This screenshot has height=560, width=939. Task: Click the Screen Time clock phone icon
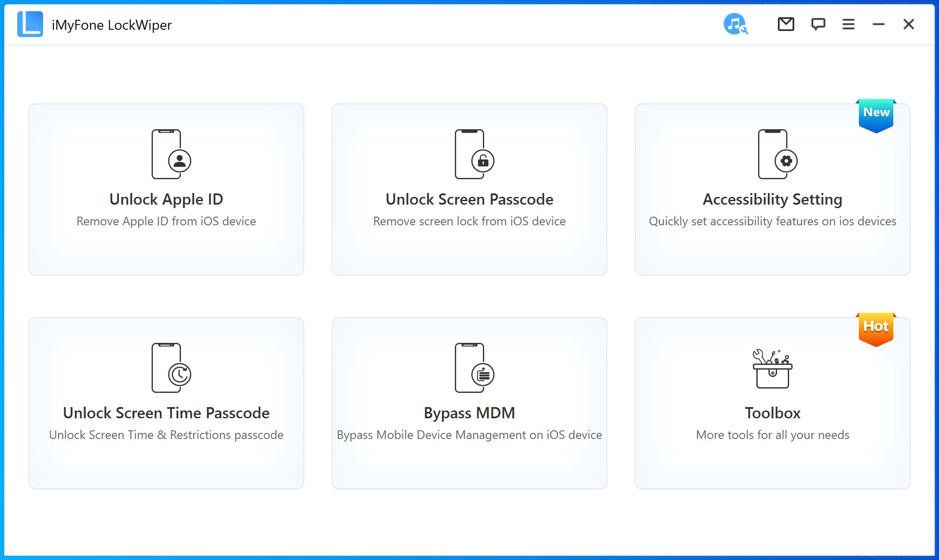click(x=171, y=368)
